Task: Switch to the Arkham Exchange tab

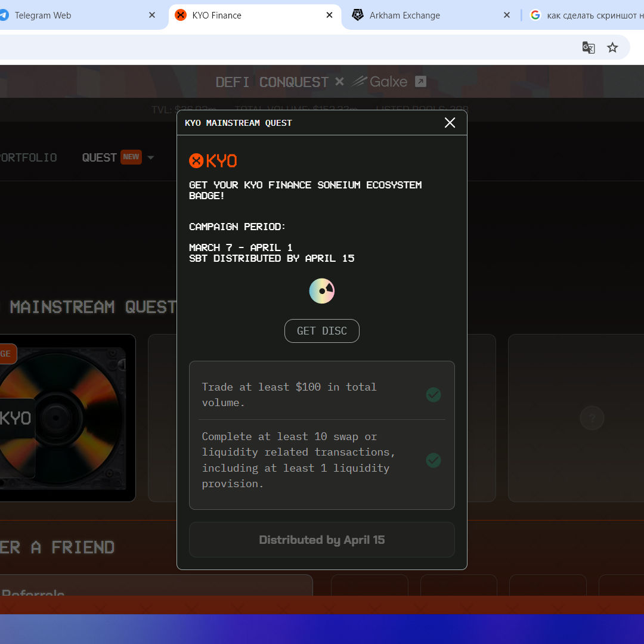Action: [x=427, y=15]
